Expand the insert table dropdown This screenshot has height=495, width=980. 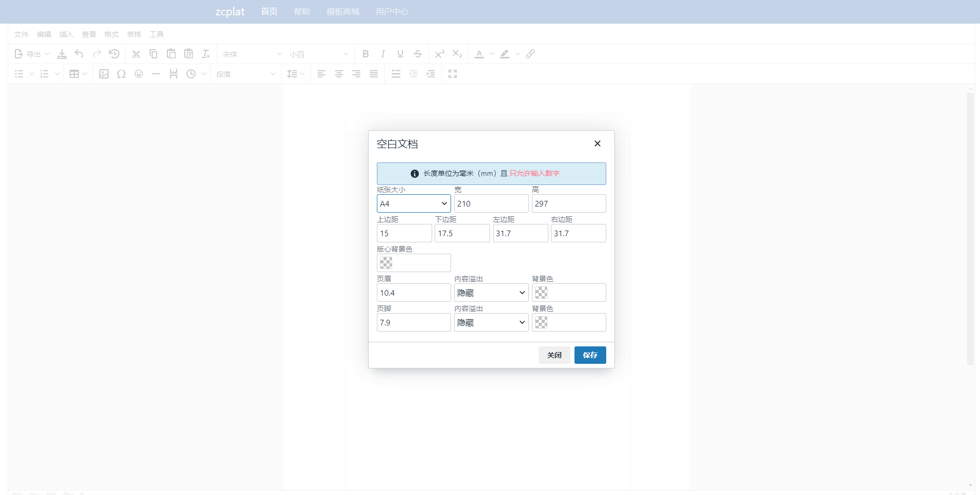[x=78, y=74]
